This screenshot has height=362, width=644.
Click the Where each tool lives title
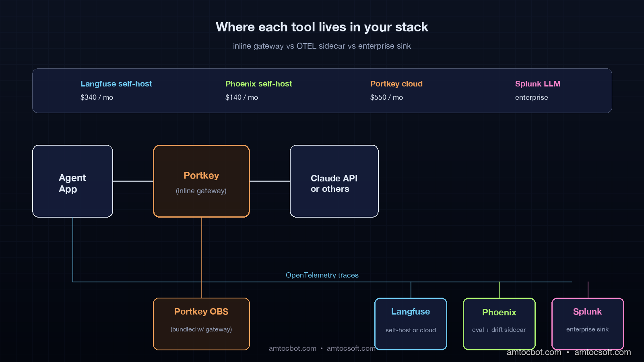tap(322, 27)
